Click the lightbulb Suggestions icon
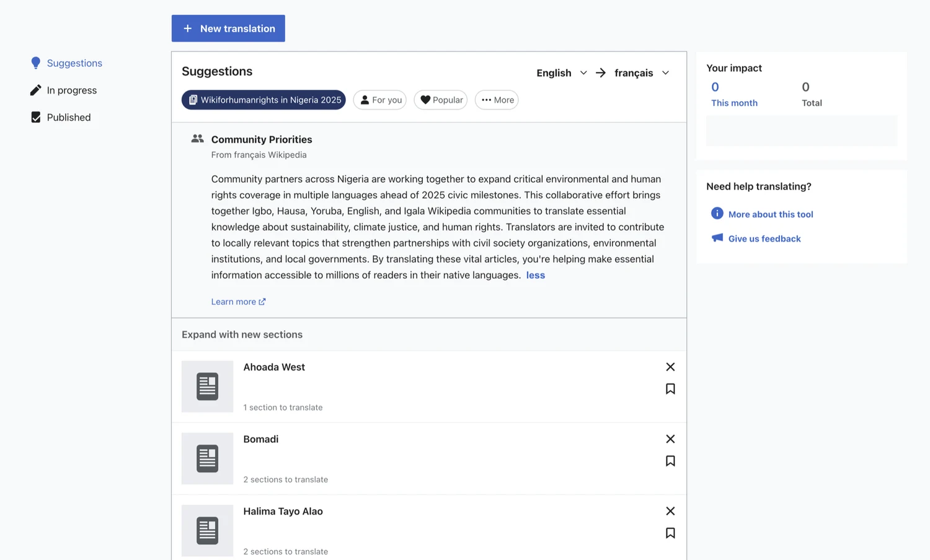Image resolution: width=930 pixels, height=560 pixels. pos(36,63)
